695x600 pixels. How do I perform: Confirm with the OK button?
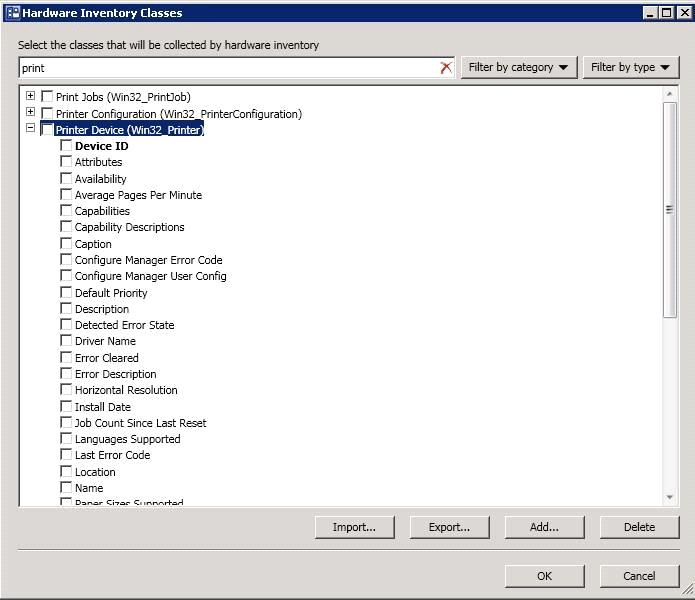(x=544, y=576)
